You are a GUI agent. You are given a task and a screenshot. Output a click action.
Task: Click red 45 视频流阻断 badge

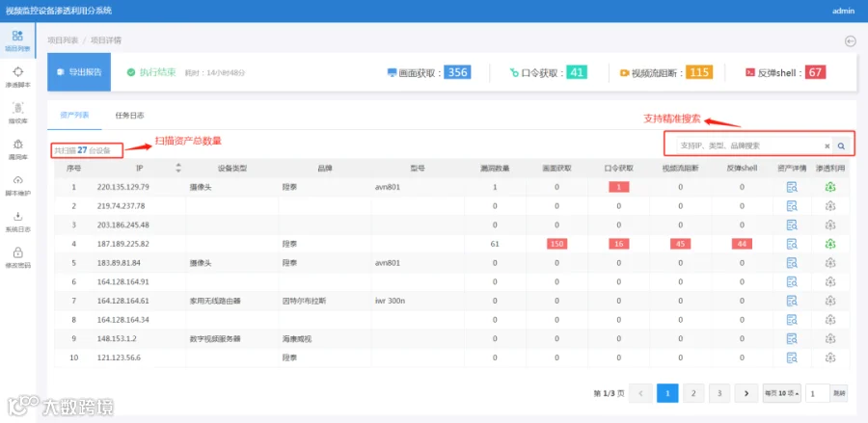click(x=680, y=244)
